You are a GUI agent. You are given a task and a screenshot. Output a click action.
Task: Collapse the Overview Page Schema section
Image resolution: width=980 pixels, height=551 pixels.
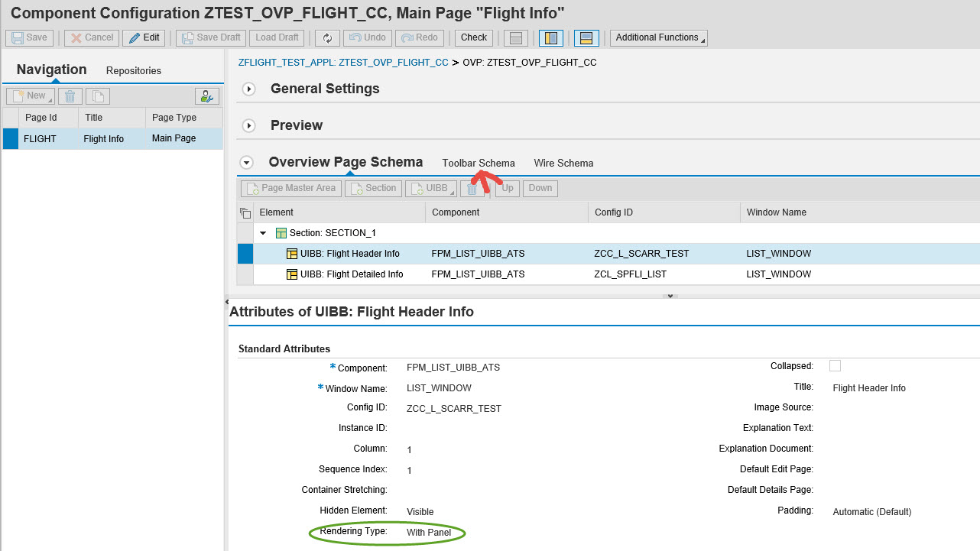pos(246,162)
